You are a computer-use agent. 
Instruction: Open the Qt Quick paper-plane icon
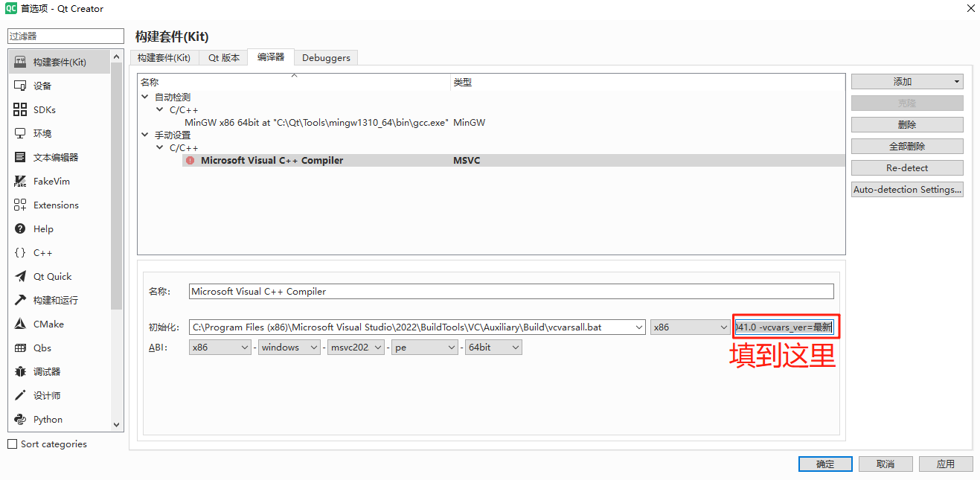[20, 276]
